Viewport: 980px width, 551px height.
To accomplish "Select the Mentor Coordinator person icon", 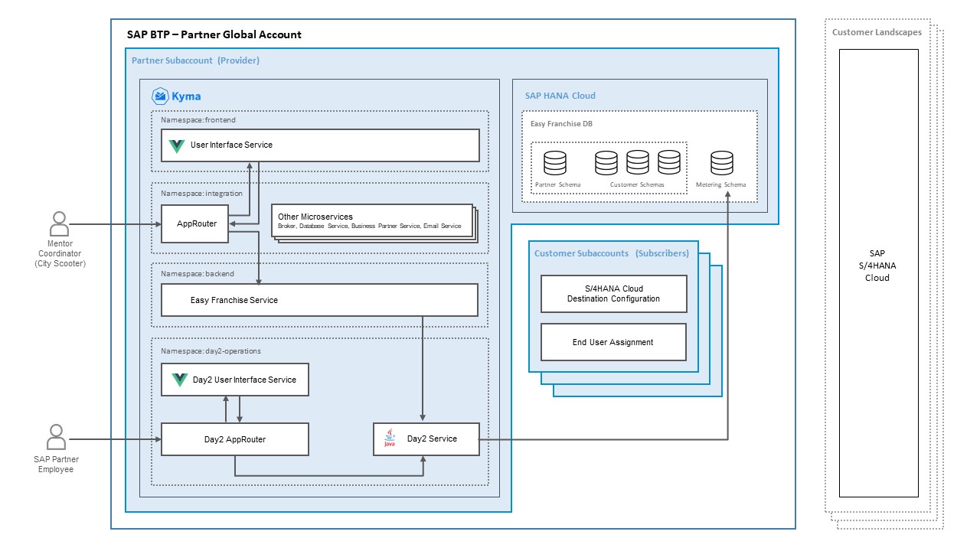I will coord(59,224).
